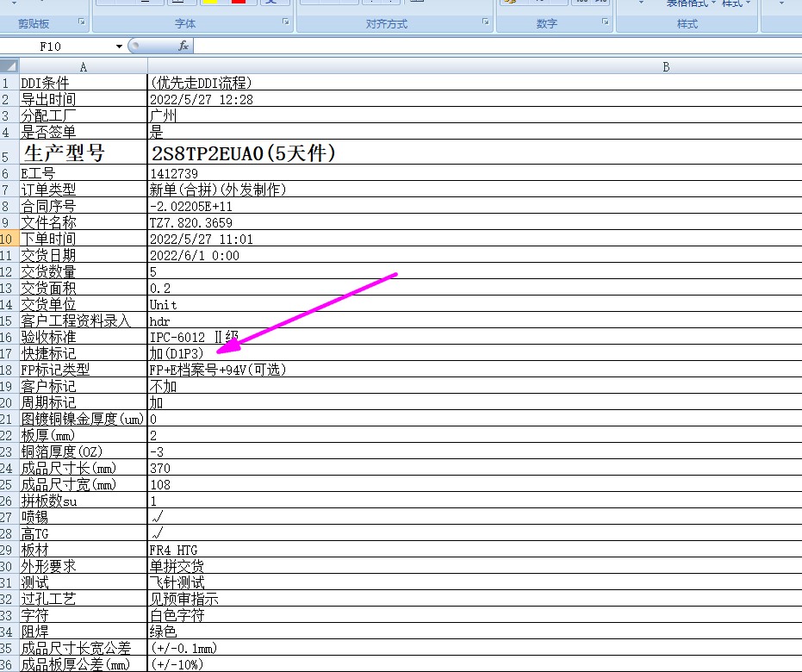The height and width of the screenshot is (672, 802).
Task: Select the 拼板数su label cell
Action: point(84,501)
